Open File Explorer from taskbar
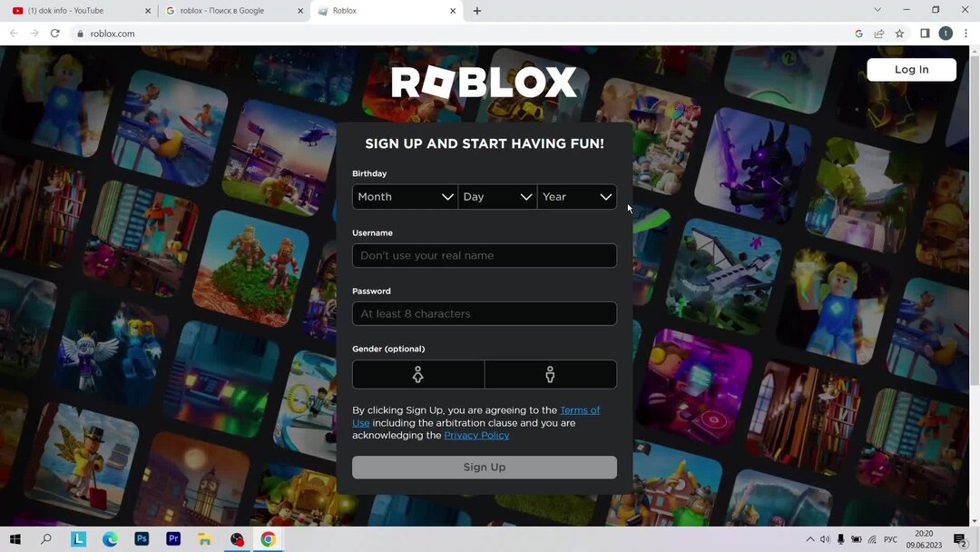Viewport: 980px width, 552px height. [x=205, y=539]
